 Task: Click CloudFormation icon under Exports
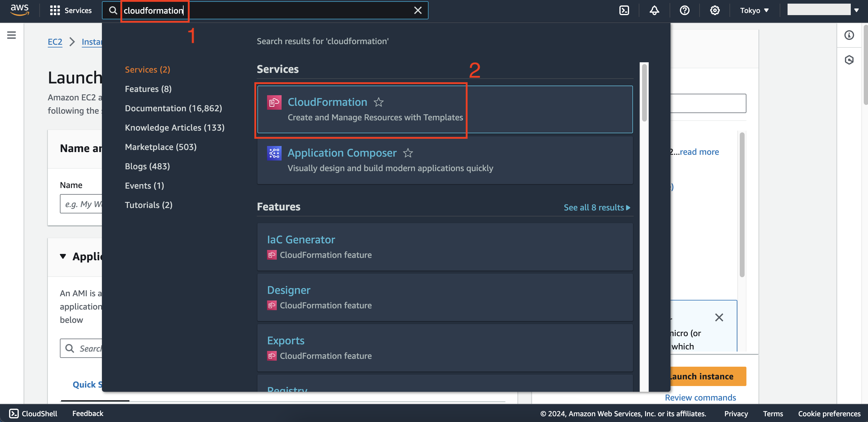coord(272,356)
